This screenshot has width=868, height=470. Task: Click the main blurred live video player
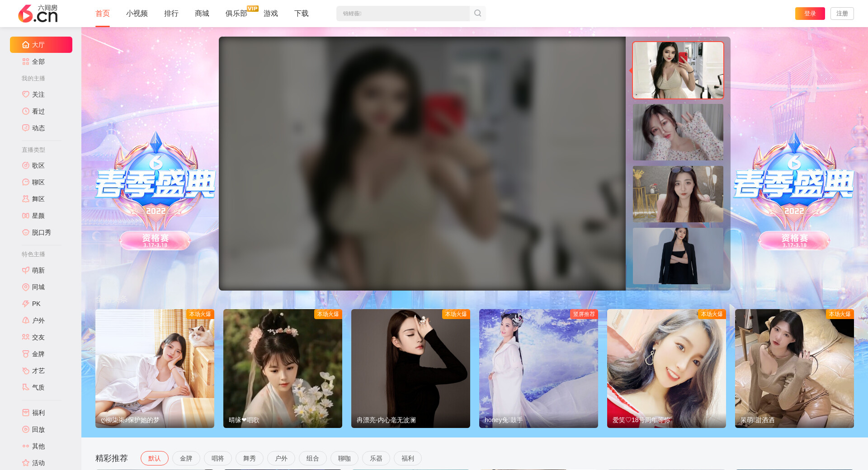pos(422,164)
